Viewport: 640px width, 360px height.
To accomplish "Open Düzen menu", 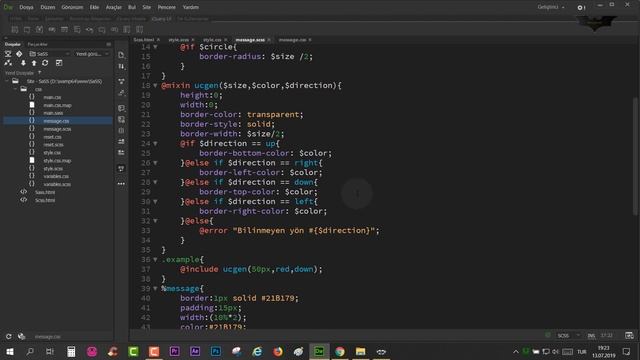I will pyautogui.click(x=48, y=7).
